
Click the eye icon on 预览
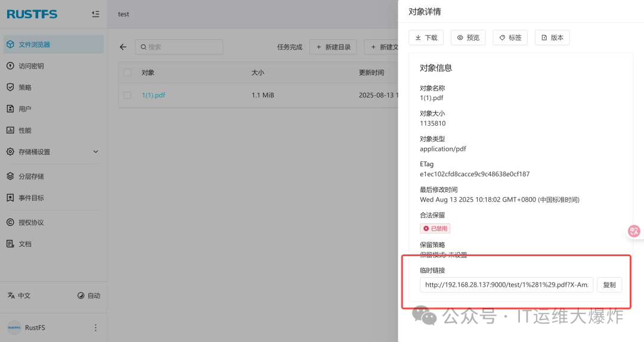pyautogui.click(x=460, y=38)
